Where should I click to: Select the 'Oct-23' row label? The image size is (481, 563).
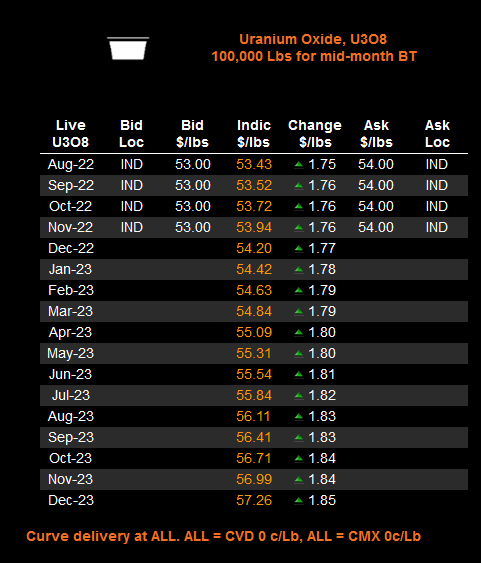(70, 459)
